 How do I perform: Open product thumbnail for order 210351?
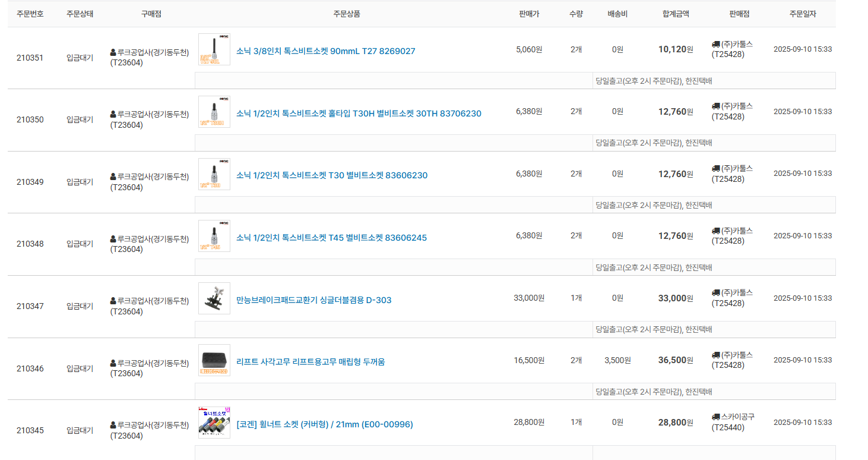214,49
